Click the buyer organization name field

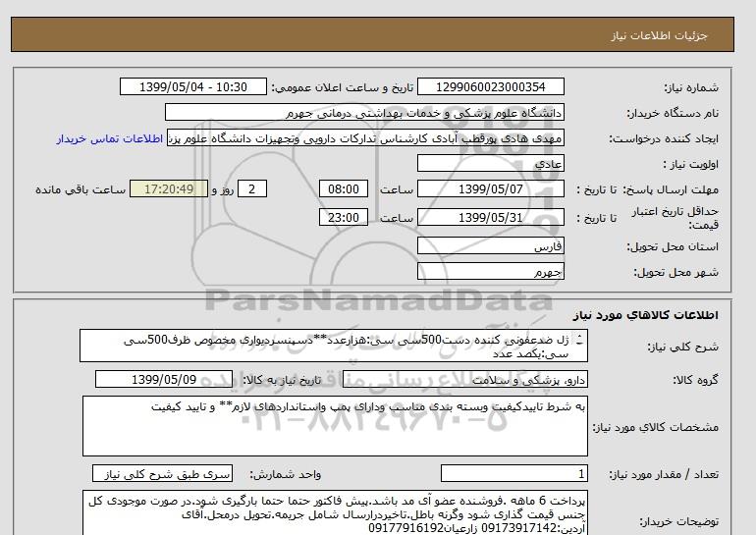364,112
